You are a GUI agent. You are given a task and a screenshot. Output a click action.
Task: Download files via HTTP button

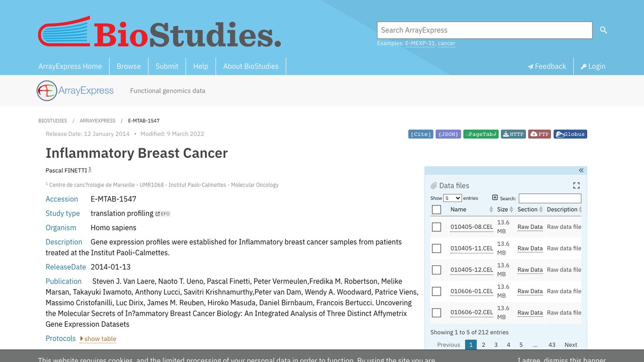[x=513, y=134]
